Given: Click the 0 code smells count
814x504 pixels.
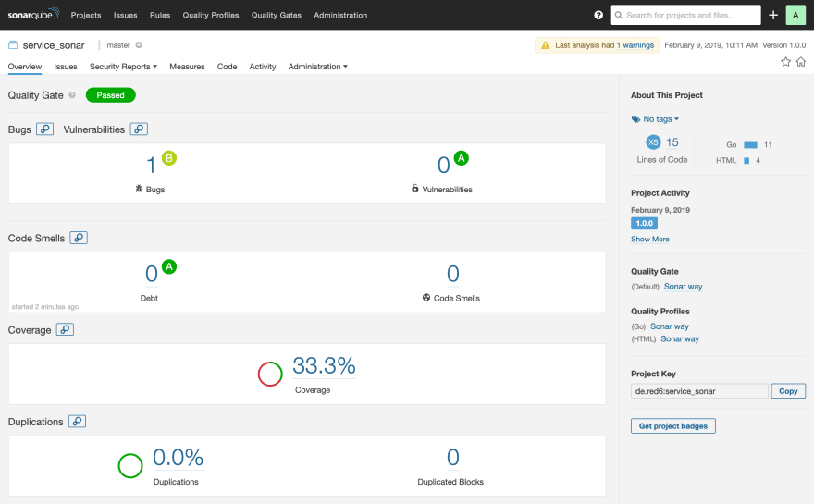Looking at the screenshot, I should tap(452, 274).
